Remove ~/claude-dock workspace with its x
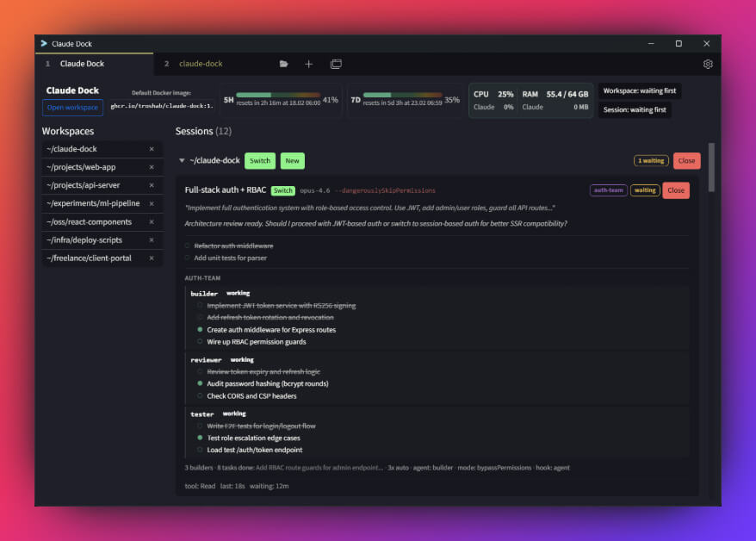The image size is (756, 541). tap(152, 149)
